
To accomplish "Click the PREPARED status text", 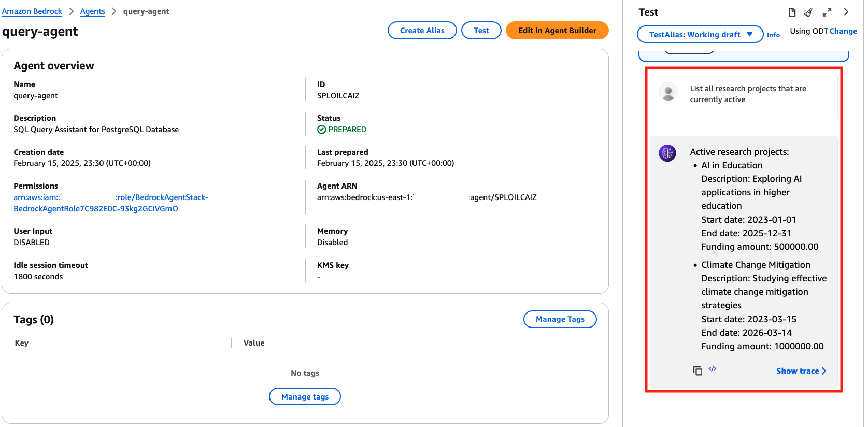I will (x=347, y=130).
